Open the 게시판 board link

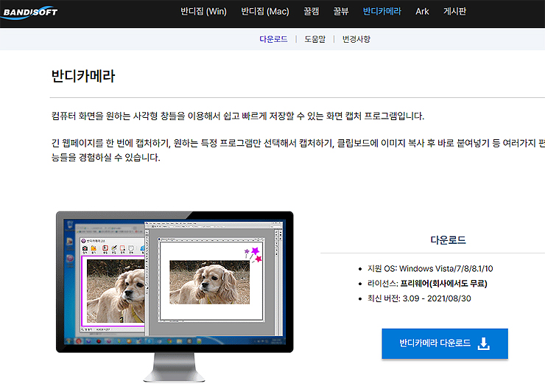click(454, 12)
